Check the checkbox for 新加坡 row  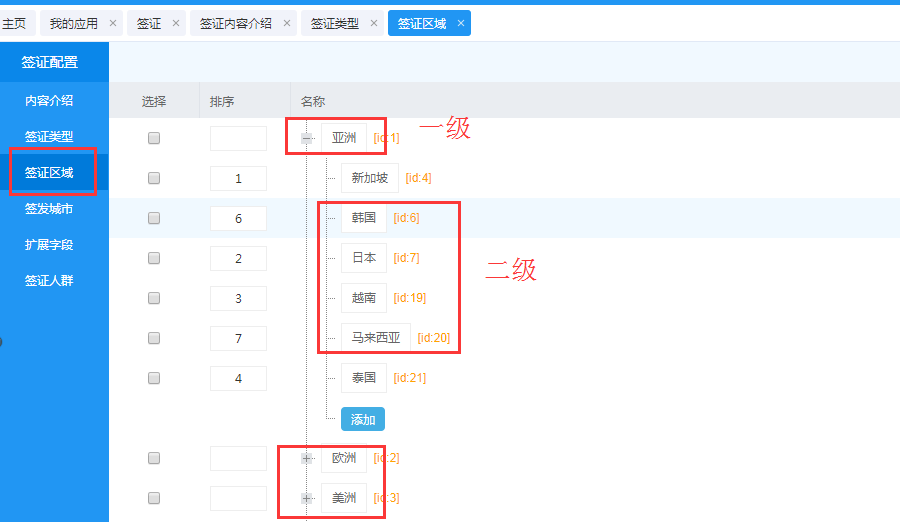click(x=154, y=178)
